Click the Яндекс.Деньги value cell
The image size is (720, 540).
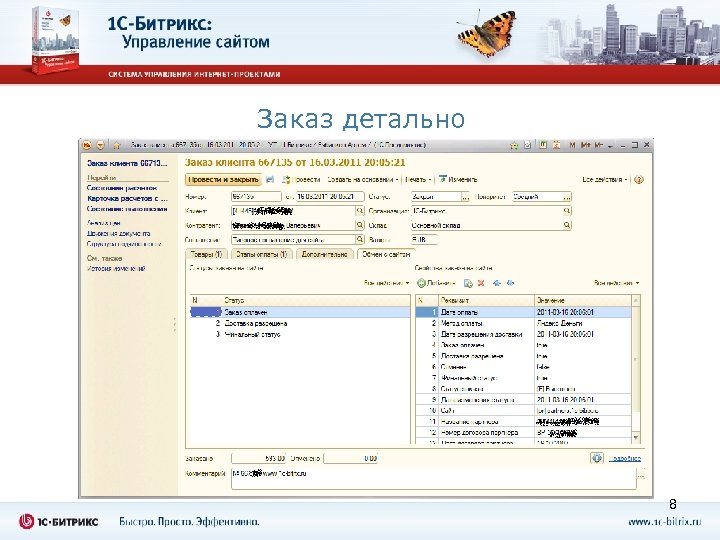(583, 323)
